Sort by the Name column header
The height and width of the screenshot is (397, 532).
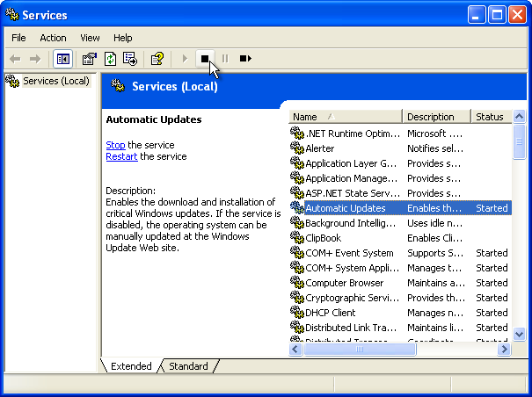(346, 117)
